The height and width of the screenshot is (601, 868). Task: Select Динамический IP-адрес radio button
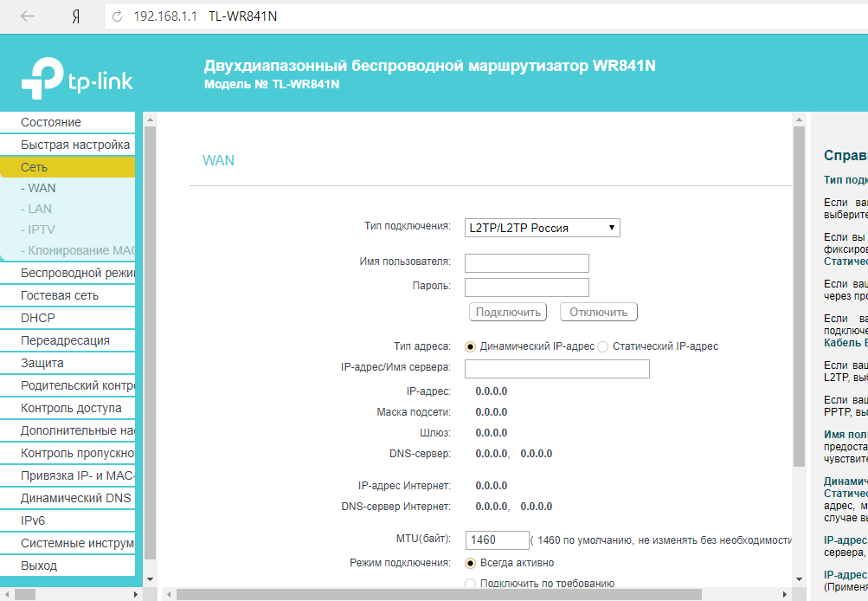coord(471,346)
